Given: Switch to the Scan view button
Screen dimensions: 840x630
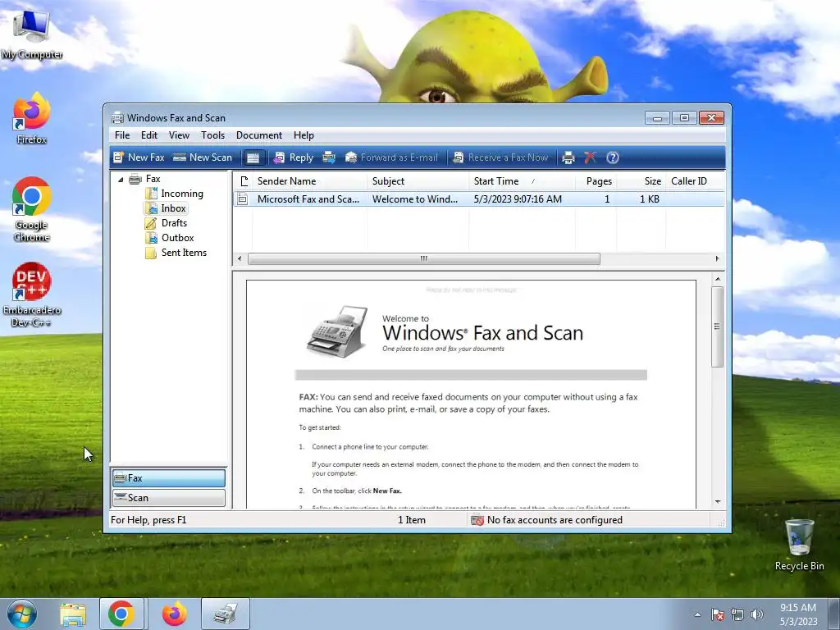Looking at the screenshot, I should (169, 498).
